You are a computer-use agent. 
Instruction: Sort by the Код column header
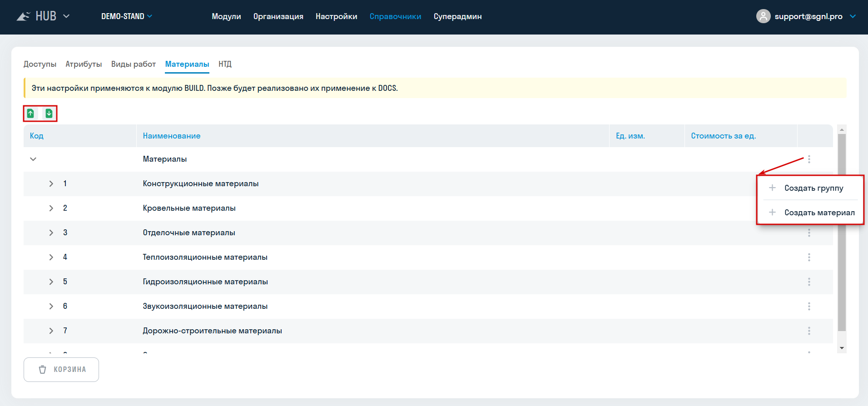[x=37, y=136]
